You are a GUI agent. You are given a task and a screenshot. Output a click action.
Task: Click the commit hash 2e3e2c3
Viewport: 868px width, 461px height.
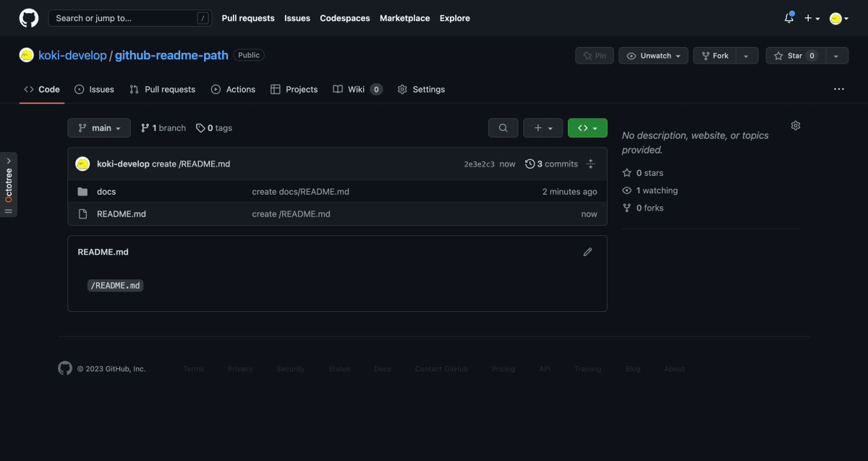coord(480,164)
